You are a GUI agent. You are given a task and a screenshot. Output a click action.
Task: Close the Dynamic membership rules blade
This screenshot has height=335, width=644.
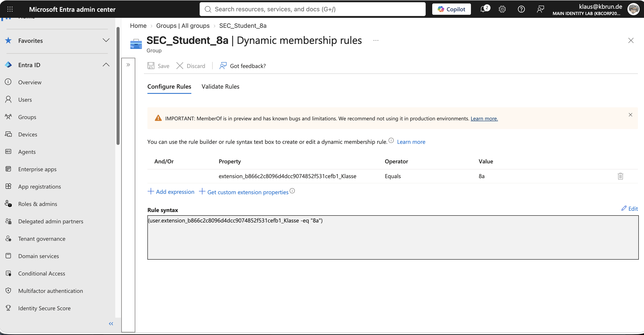(631, 40)
